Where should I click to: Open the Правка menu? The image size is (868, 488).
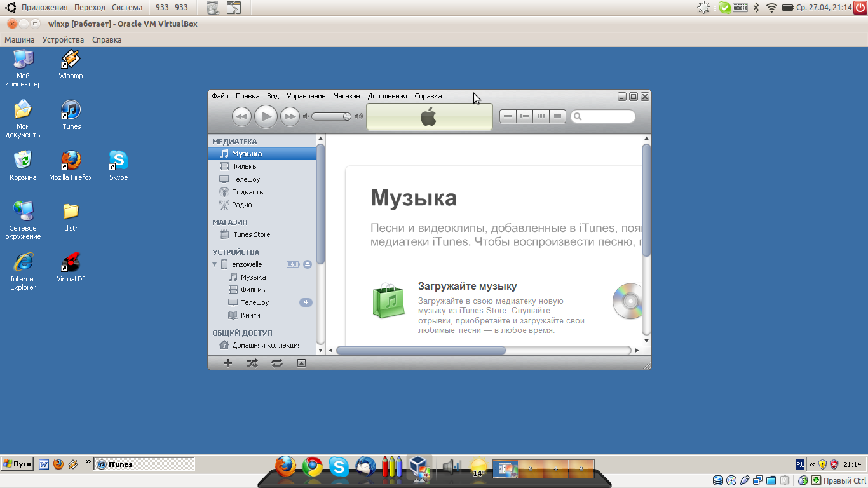[x=247, y=96]
